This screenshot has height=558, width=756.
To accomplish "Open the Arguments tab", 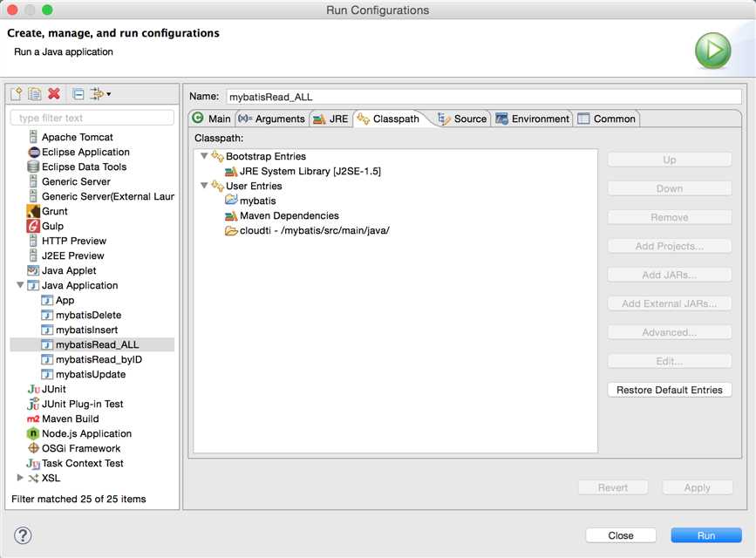I will [x=272, y=119].
